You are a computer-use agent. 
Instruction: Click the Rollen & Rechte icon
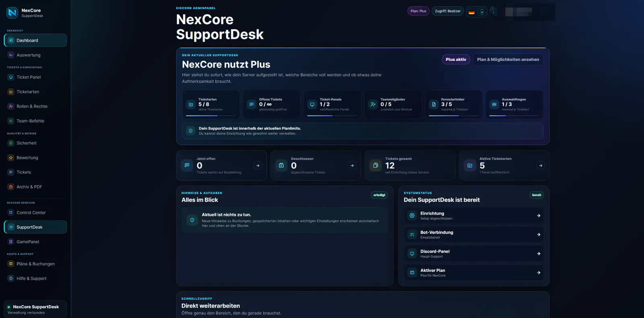click(11, 106)
